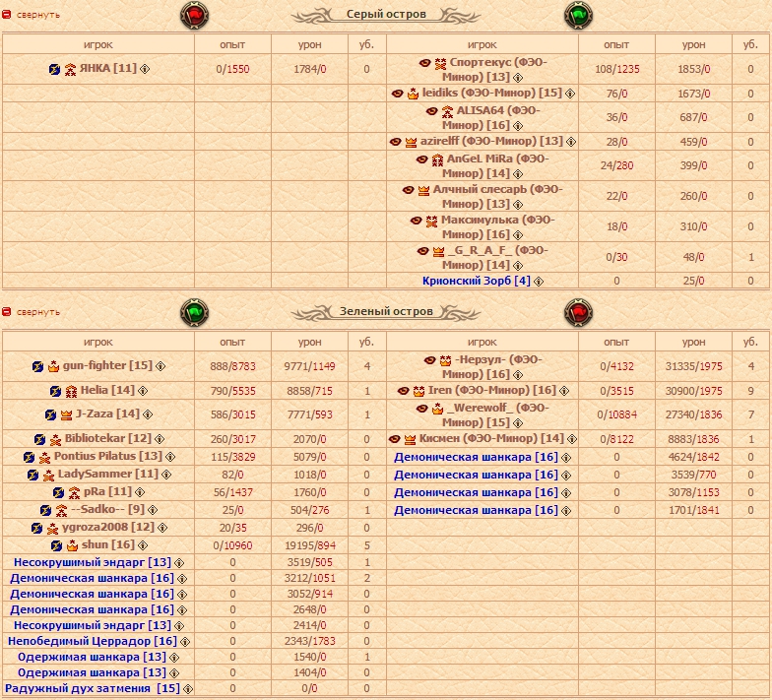Click the Зеленый остров title
772x700 pixels.
[x=386, y=311]
